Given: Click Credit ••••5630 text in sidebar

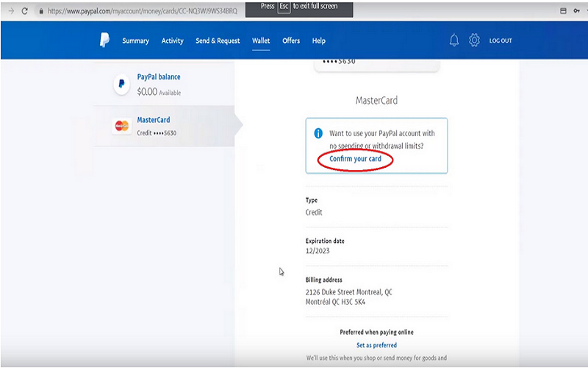Looking at the screenshot, I should [x=157, y=133].
